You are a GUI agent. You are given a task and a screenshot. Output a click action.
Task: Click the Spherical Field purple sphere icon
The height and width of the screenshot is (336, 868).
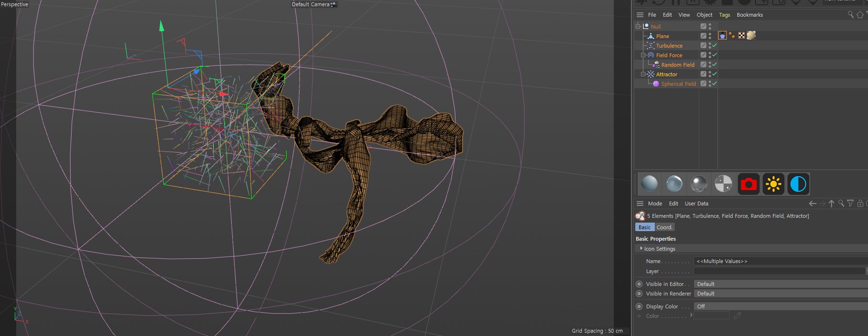click(x=656, y=83)
